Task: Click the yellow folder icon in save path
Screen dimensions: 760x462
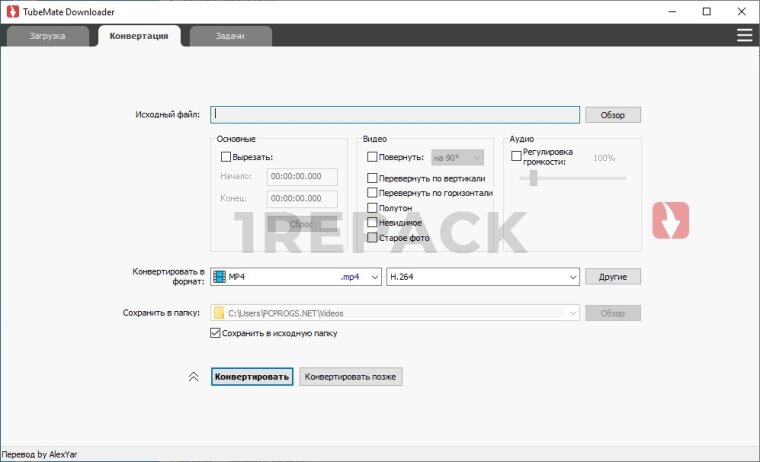Action: [x=219, y=313]
